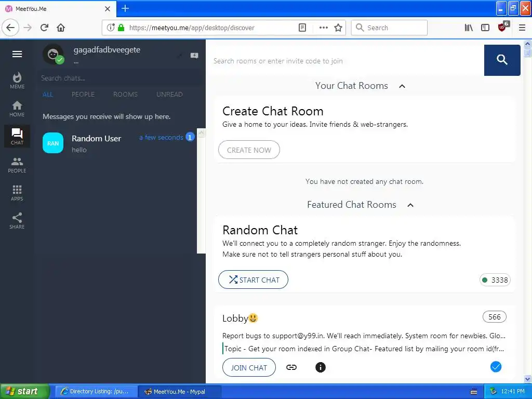Screen dimensions: 532x399
Task: Click the 3338 online count badge
Action: pyautogui.click(x=495, y=280)
